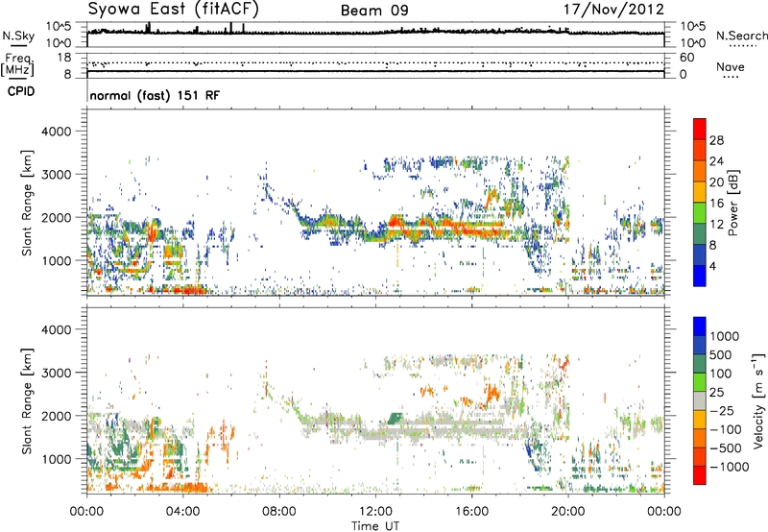Click the 'Velocity [m s-1]' colorbar label
Viewport: 768px width, 532px height.
pos(758,400)
